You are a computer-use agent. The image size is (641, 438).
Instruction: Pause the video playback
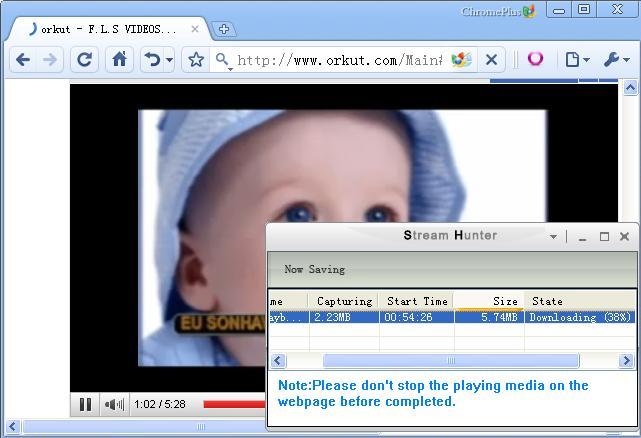[x=85, y=404]
